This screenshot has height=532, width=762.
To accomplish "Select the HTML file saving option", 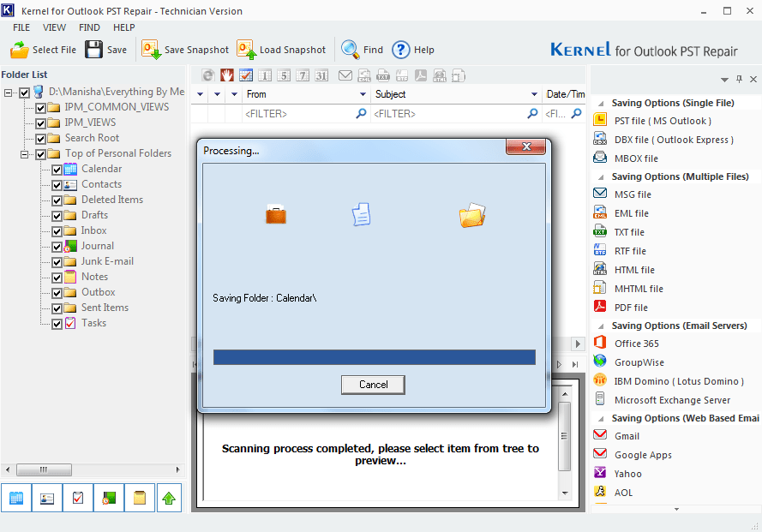I will pos(634,270).
